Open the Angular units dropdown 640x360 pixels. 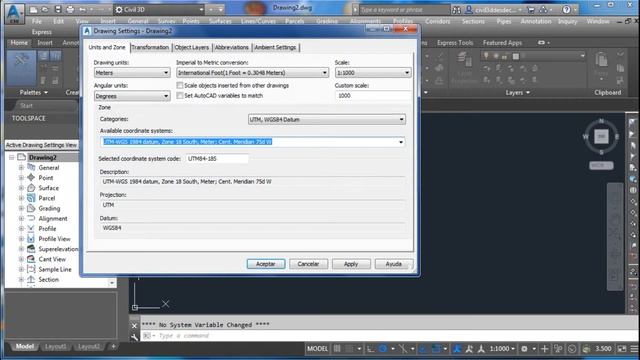click(132, 96)
